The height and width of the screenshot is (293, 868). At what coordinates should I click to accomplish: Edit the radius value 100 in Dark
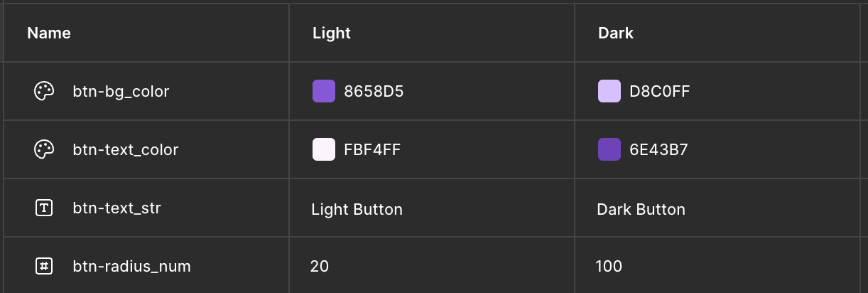coord(609,266)
